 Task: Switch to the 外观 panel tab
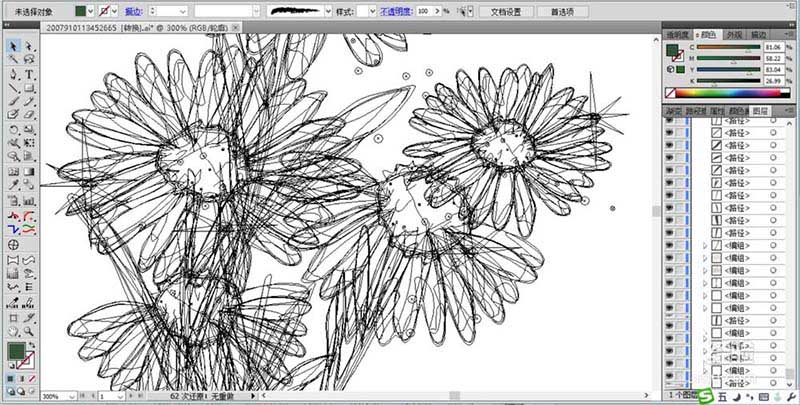[x=734, y=35]
